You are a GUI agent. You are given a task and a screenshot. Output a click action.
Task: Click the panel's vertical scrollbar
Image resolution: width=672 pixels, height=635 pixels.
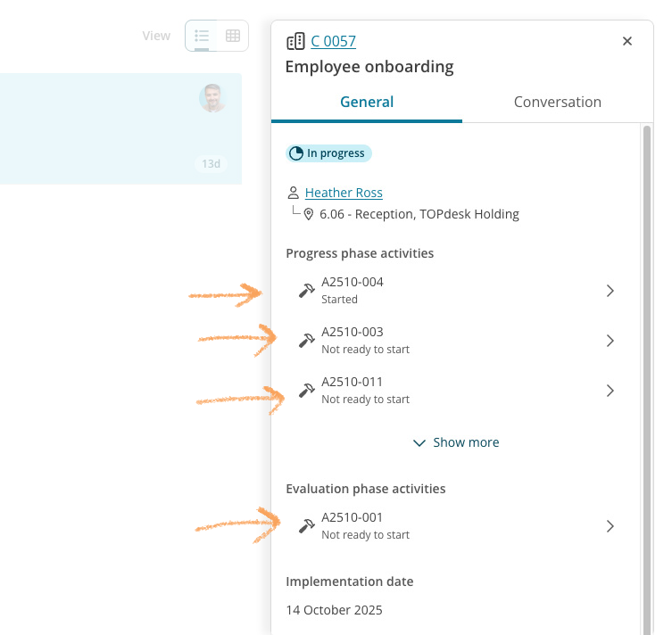coord(647,357)
